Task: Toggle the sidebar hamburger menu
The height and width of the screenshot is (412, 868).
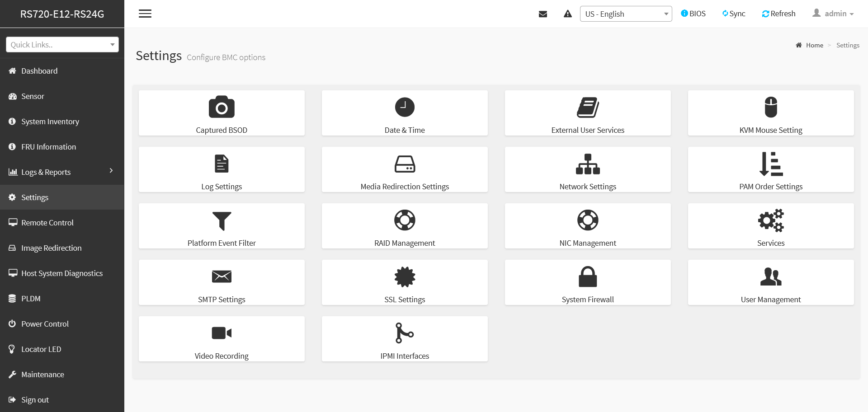Action: pos(145,14)
